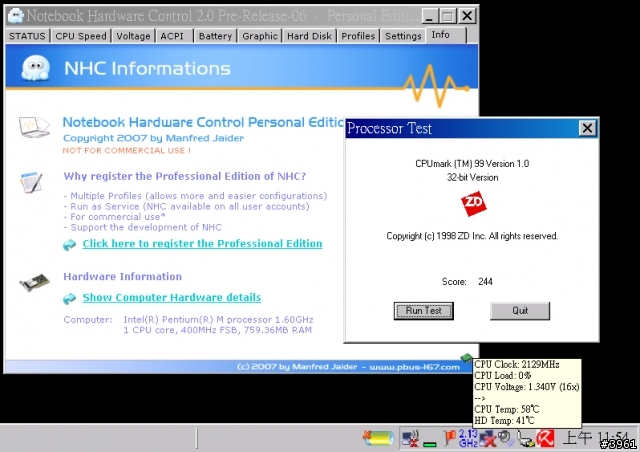Select the Settings tab

click(x=403, y=36)
